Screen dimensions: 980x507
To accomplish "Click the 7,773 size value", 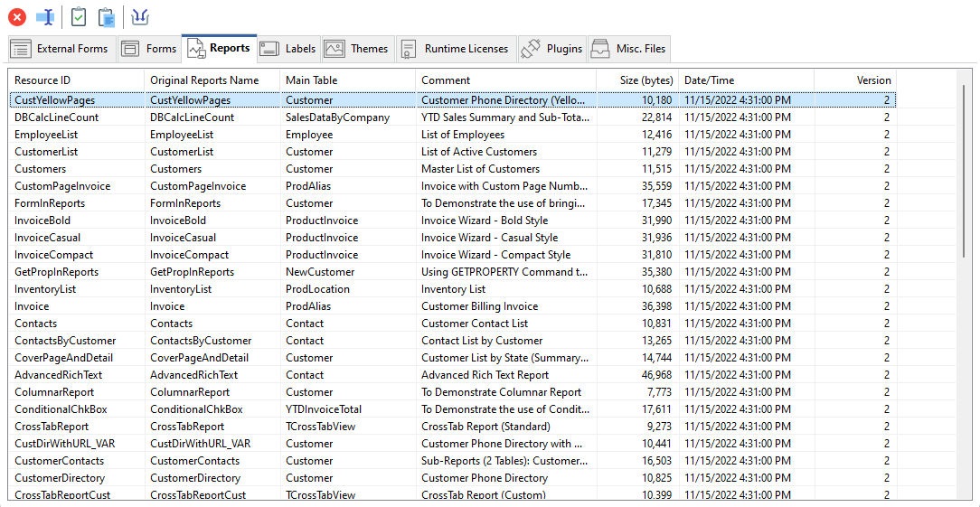I will [x=659, y=392].
